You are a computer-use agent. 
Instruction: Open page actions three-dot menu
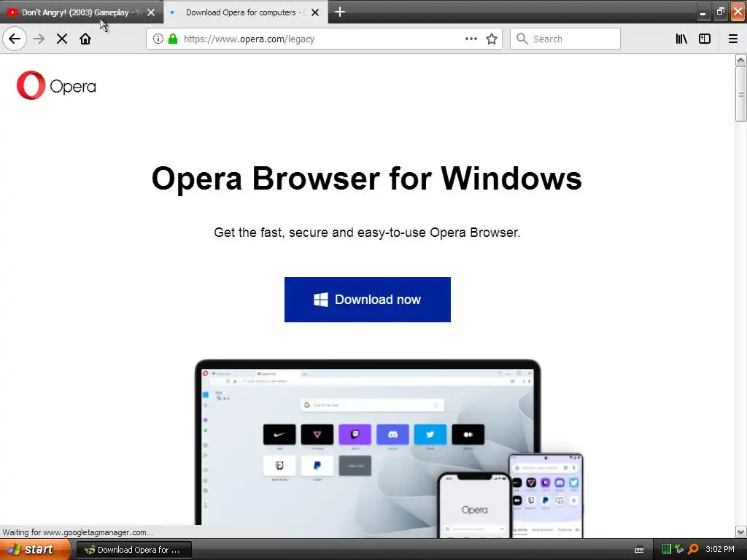[471, 39]
